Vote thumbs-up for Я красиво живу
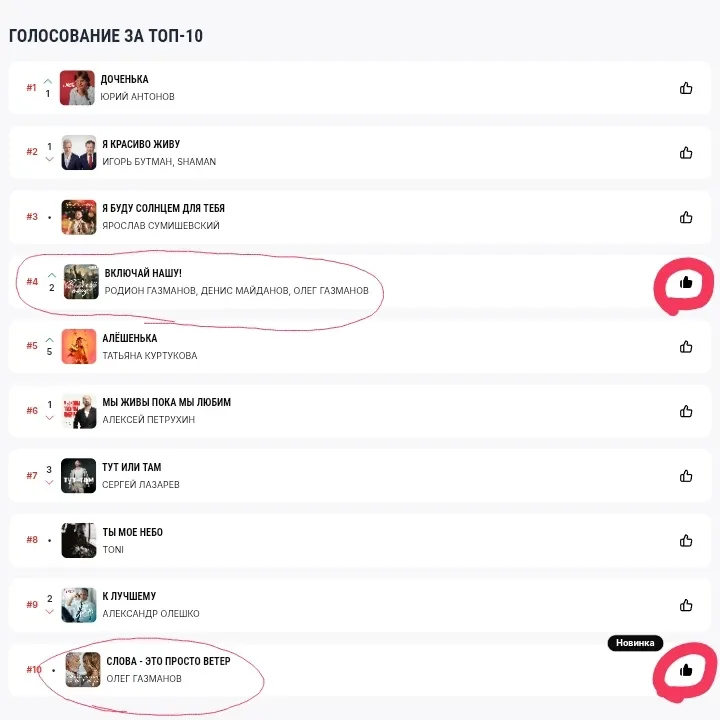Viewport: 720px width, 720px height. click(x=686, y=152)
